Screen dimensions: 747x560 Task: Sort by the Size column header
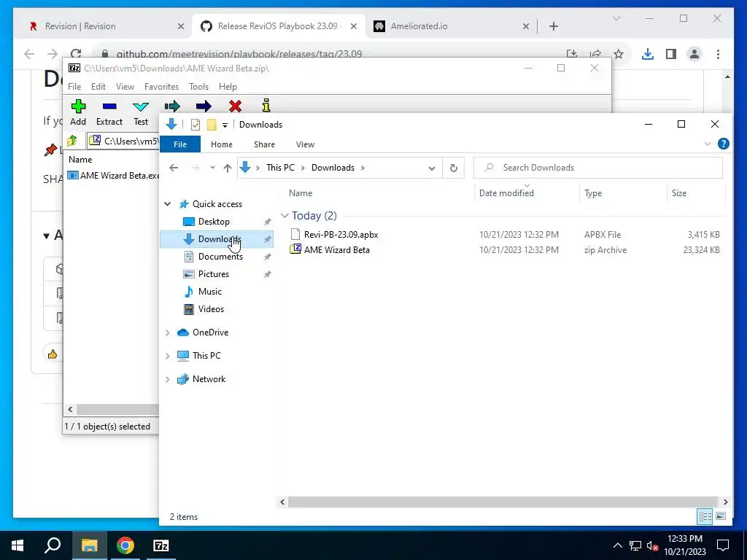[x=679, y=192]
